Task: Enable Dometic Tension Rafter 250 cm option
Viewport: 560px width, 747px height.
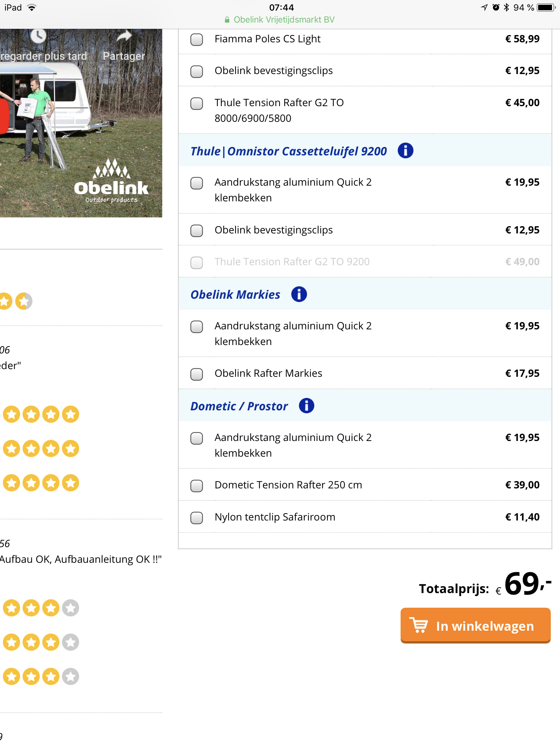Action: [x=197, y=485]
